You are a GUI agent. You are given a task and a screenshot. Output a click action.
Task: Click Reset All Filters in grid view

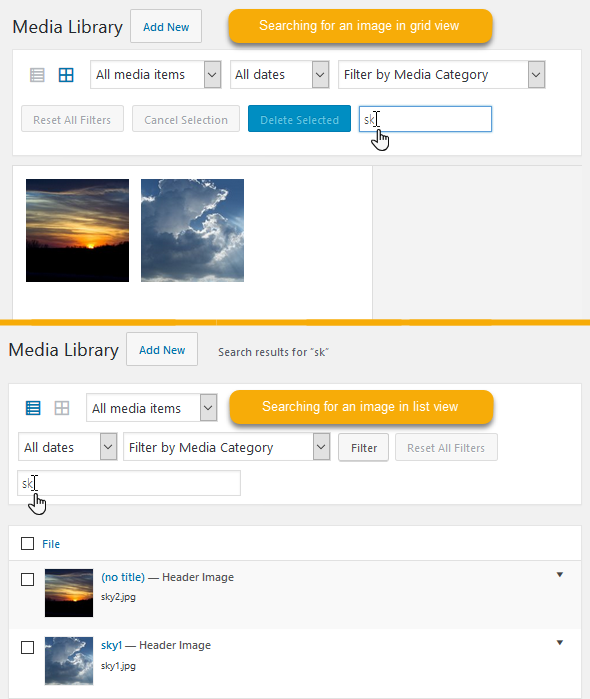click(x=72, y=119)
